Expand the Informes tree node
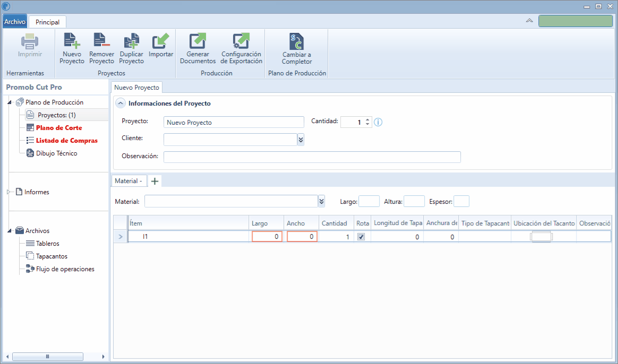 coord(9,192)
